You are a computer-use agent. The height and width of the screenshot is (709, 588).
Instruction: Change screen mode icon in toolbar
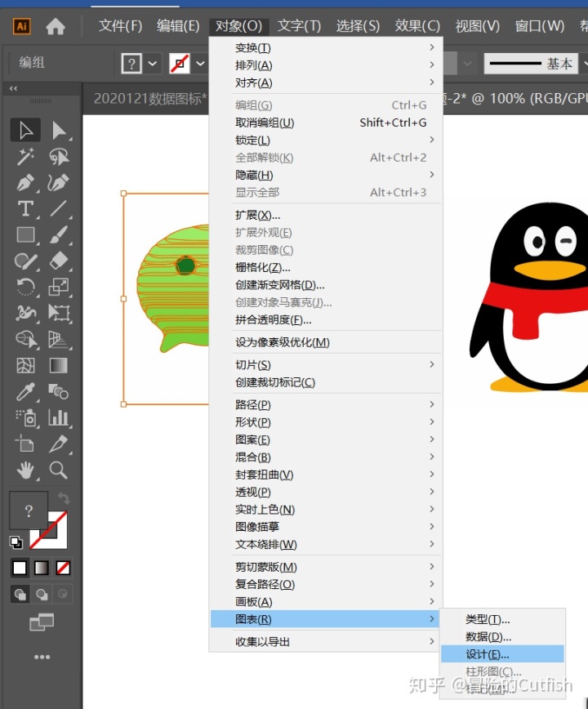[x=42, y=622]
